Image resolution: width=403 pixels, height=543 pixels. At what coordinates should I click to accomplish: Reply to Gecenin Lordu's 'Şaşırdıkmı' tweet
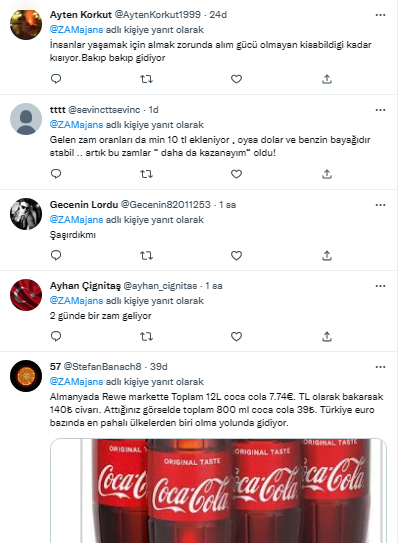click(x=56, y=256)
